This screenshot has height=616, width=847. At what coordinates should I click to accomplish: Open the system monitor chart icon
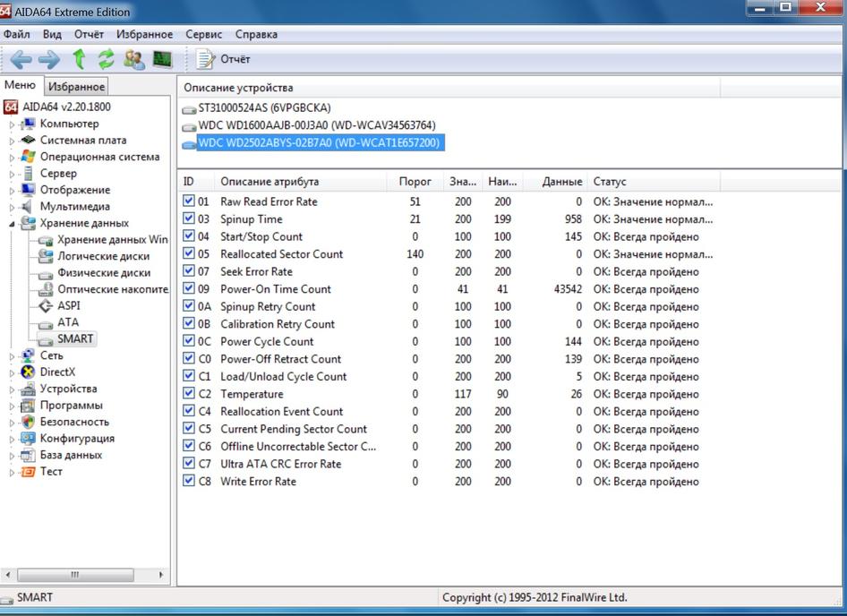pyautogui.click(x=162, y=59)
